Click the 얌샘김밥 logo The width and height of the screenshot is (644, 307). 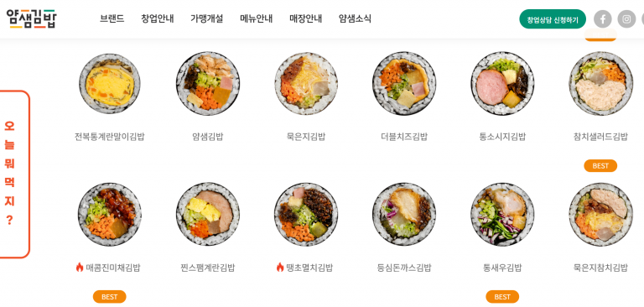click(32, 18)
